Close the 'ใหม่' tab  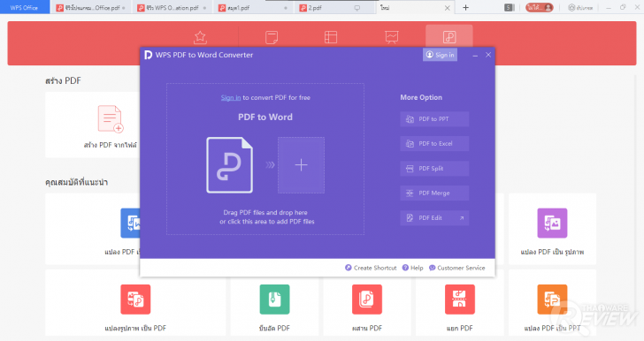pos(448,8)
